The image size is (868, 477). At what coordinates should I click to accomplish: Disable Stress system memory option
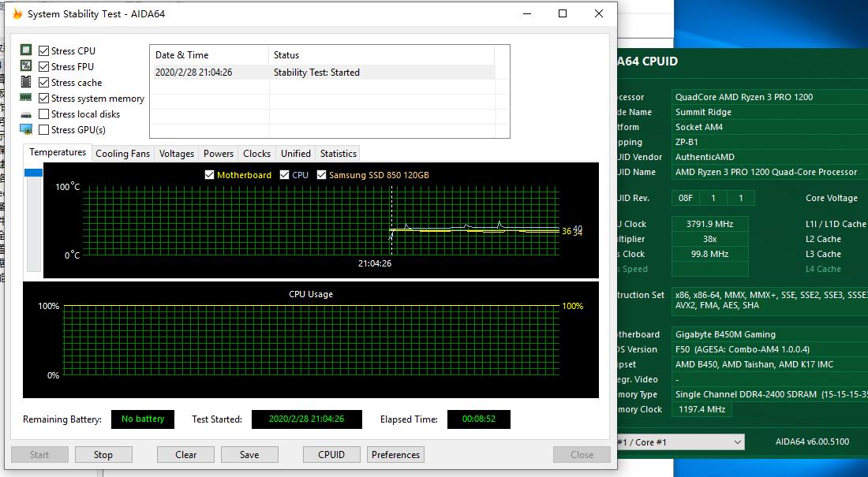tap(43, 99)
